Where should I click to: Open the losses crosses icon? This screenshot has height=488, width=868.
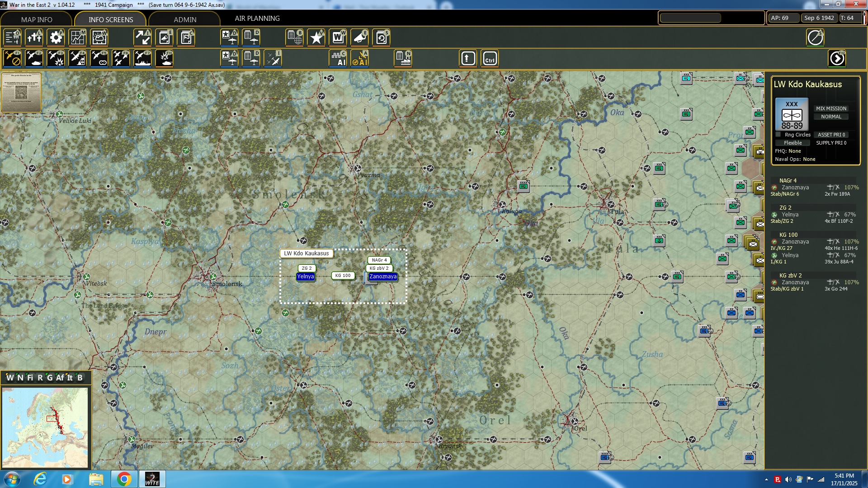pos(34,38)
